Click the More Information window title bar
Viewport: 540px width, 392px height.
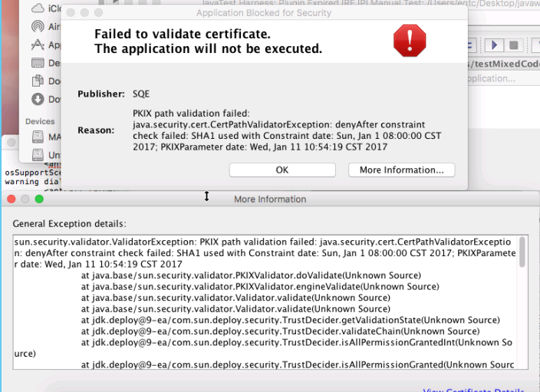(x=270, y=199)
